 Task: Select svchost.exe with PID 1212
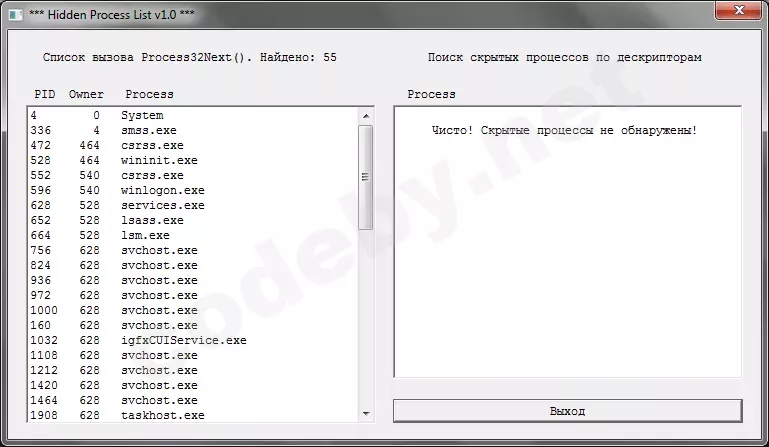pos(194,370)
